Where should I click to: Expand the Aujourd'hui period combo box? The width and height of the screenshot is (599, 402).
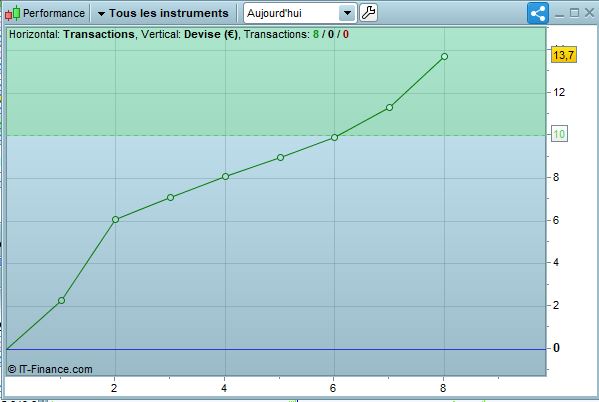click(x=300, y=13)
